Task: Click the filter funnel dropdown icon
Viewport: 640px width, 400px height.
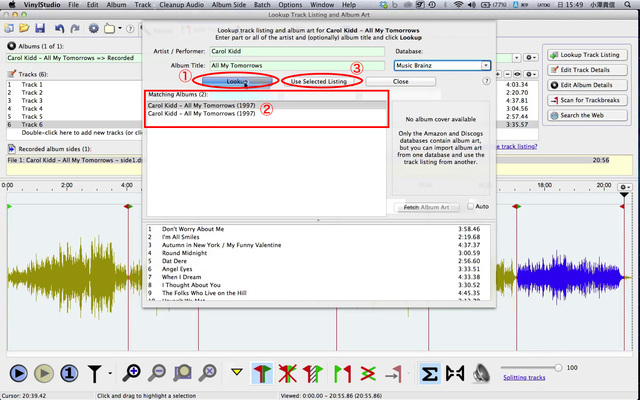Action: 98,373
